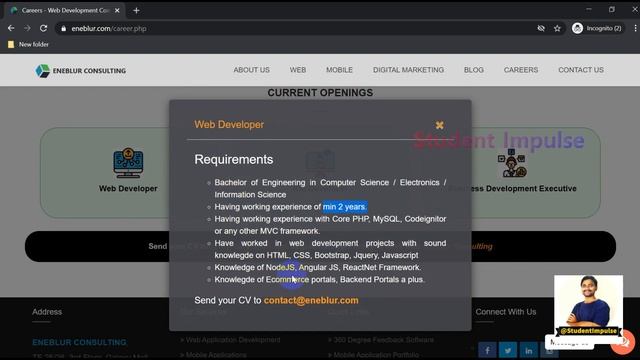Click the browser forward arrow
The height and width of the screenshot is (360, 640).
(x=27, y=28)
